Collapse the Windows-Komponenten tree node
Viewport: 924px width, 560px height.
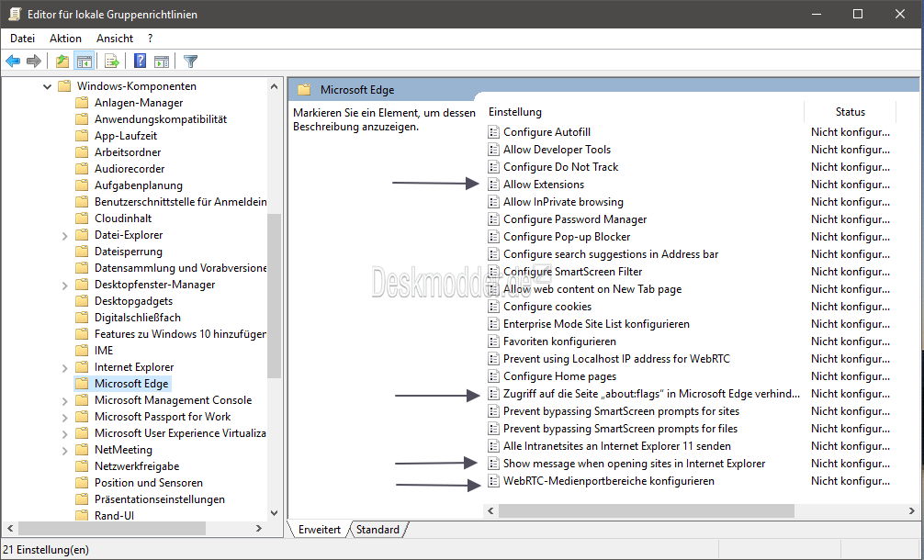pos(47,86)
